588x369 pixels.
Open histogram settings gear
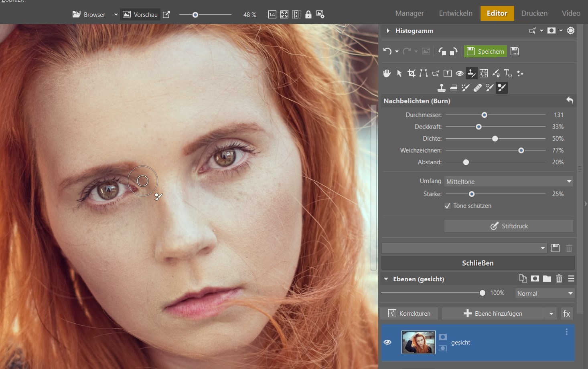(x=571, y=30)
